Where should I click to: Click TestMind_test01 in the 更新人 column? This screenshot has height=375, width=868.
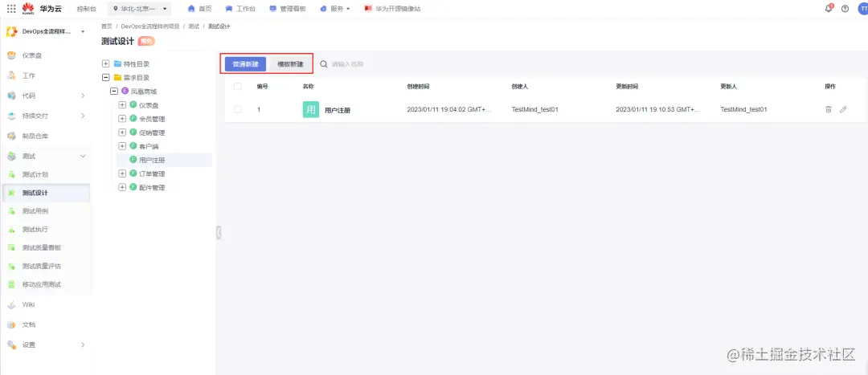[x=743, y=109]
